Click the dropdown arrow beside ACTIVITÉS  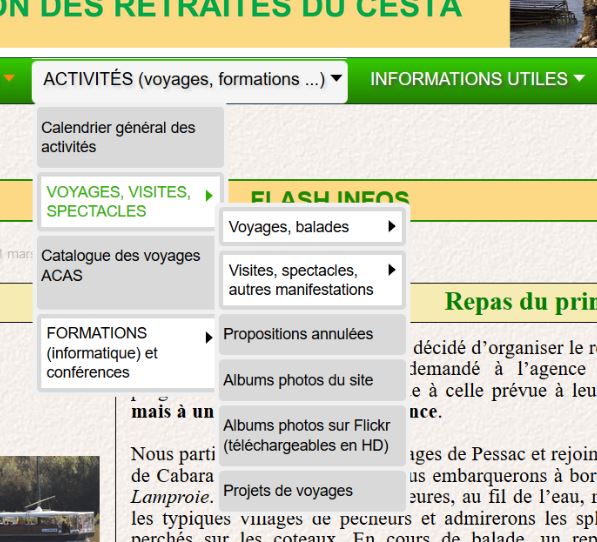tap(336, 78)
